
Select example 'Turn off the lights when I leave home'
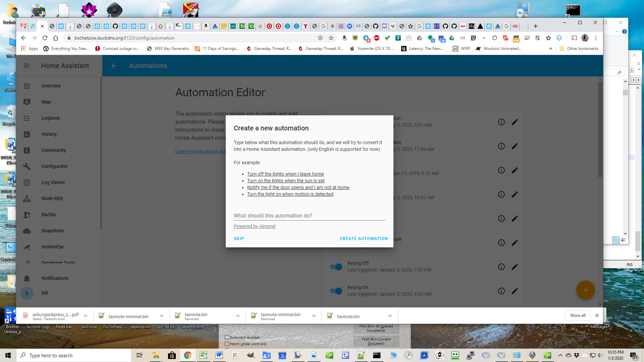click(285, 174)
